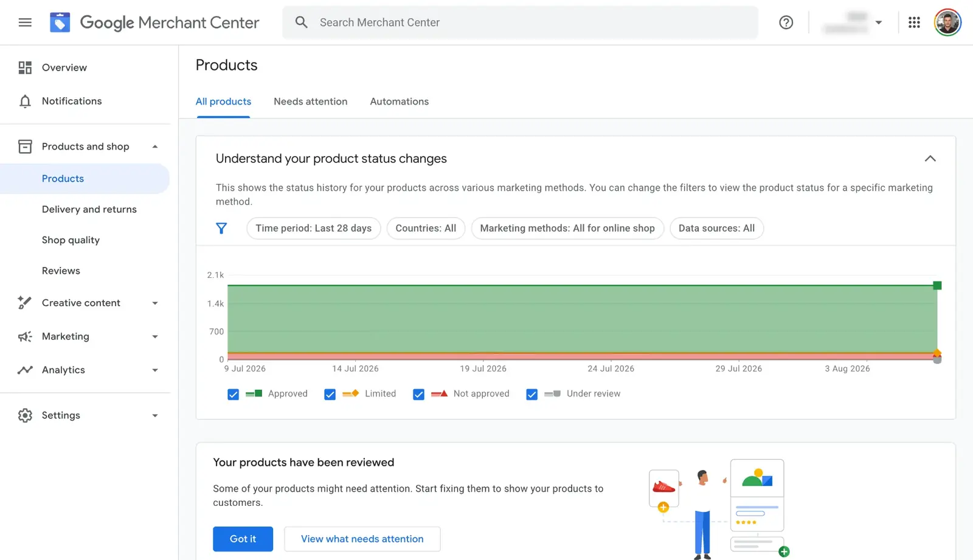This screenshot has width=973, height=560.
Task: Click the 19 Jul 2026 axis label
Action: click(483, 368)
